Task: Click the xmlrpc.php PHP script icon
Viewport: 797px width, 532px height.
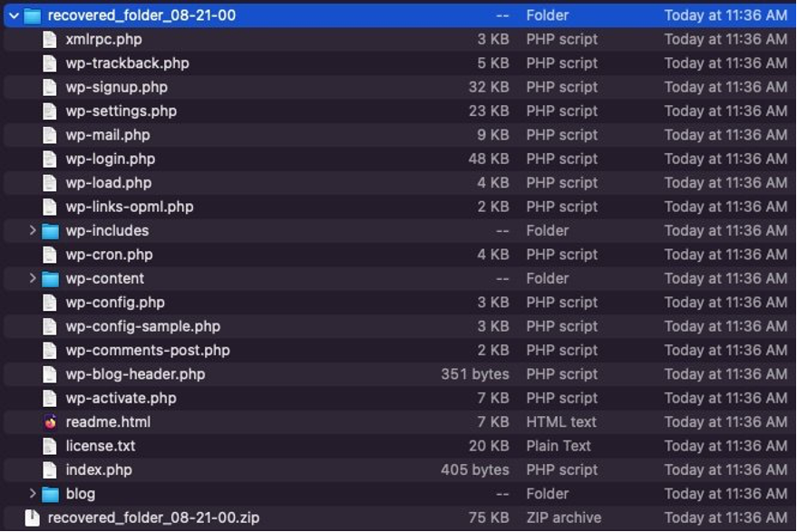Action: click(47, 39)
